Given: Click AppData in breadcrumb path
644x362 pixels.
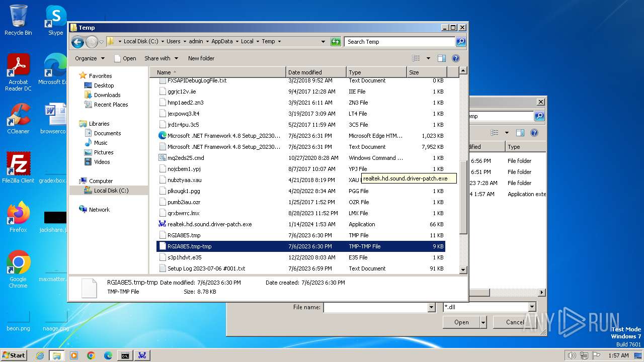Looking at the screenshot, I should point(222,42).
